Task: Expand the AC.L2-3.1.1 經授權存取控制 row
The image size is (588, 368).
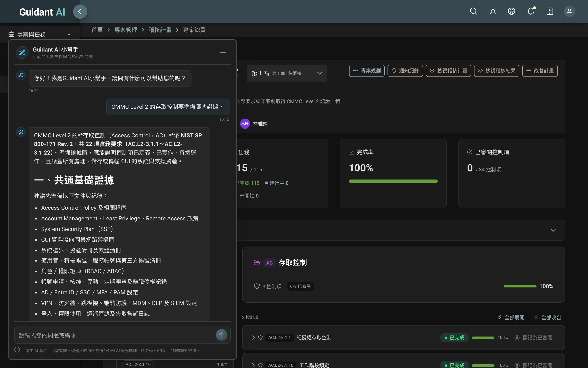Action: coord(253,338)
